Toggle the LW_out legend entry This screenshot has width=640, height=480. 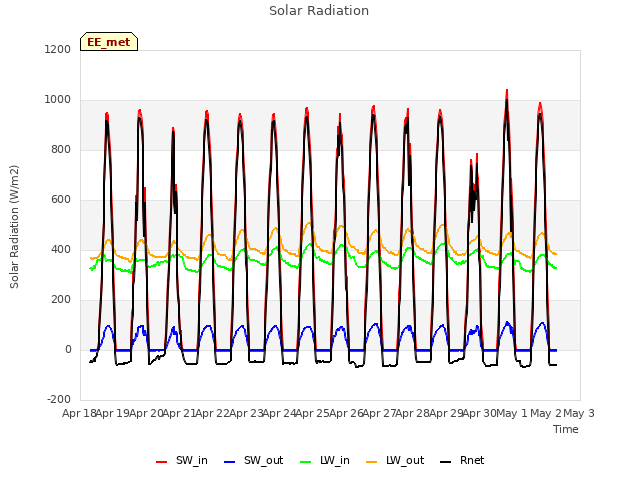point(395,461)
